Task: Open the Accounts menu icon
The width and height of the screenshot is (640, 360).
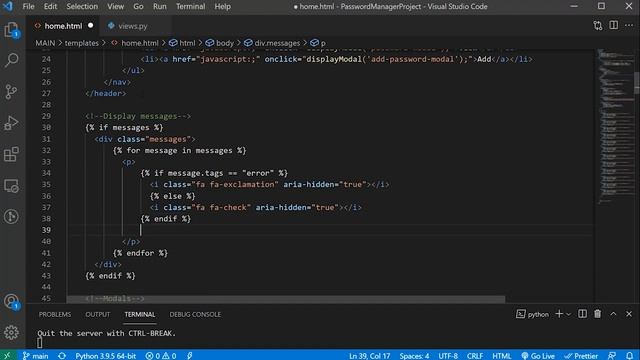Action: pos(11,302)
